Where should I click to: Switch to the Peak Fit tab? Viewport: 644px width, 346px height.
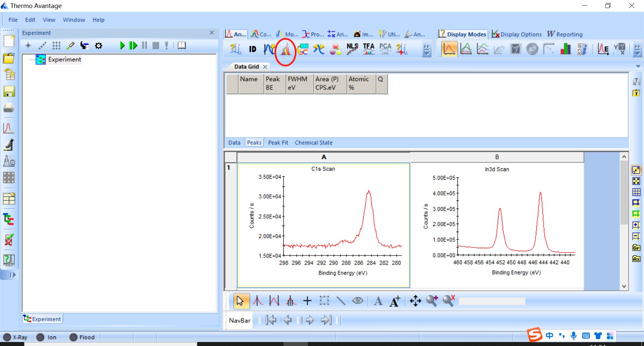pos(278,142)
